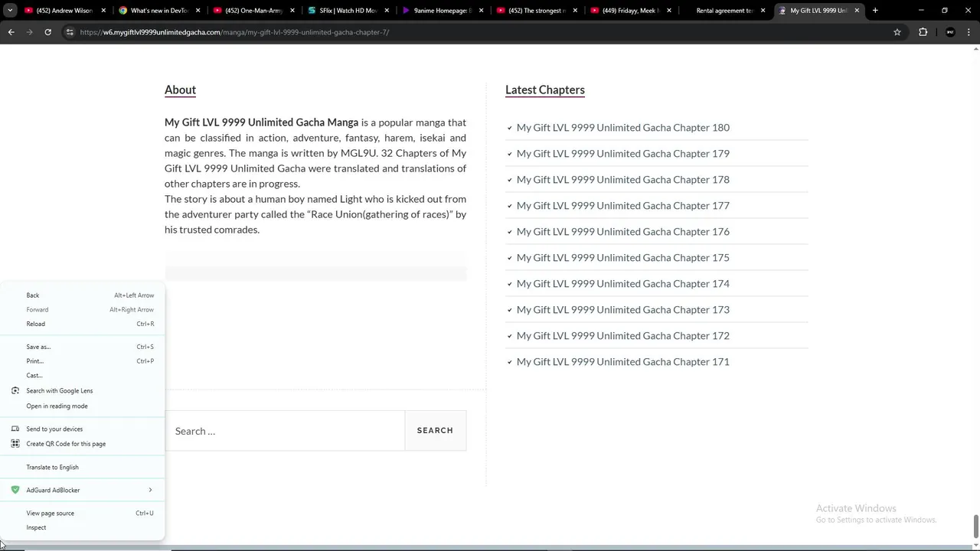Choose Forward in the context menu
This screenshot has width=980, height=551.
click(83, 310)
